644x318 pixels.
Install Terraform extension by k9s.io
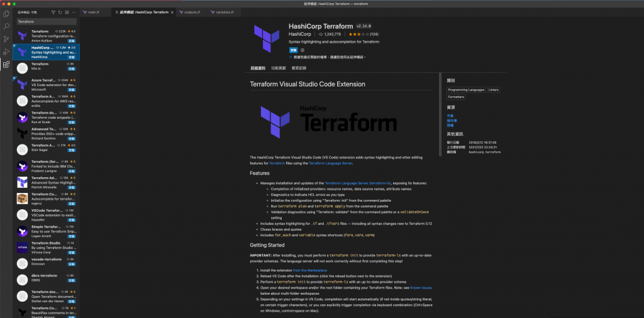[x=72, y=69]
